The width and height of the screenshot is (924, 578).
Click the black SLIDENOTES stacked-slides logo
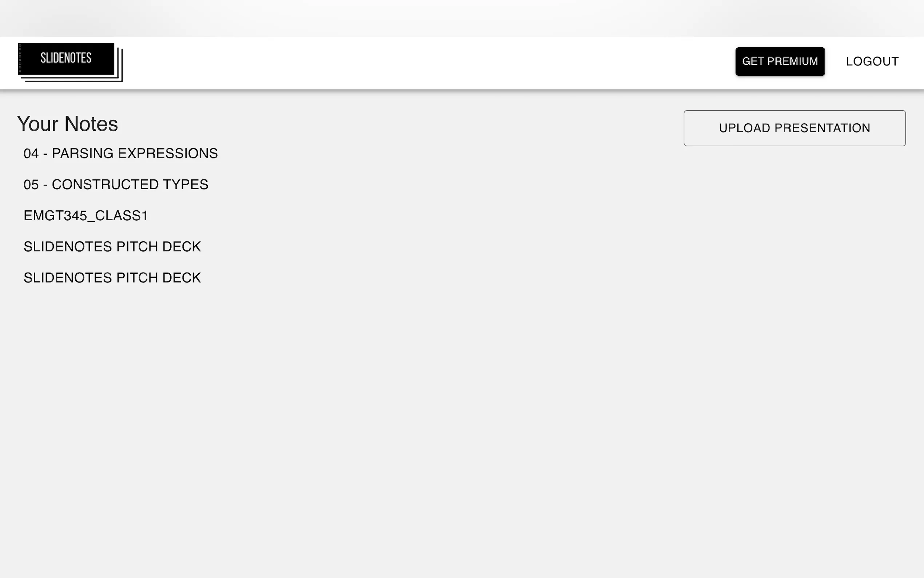point(70,62)
